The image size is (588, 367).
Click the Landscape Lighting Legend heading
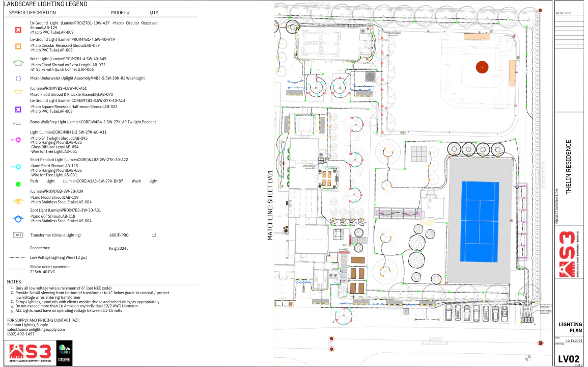click(45, 4)
